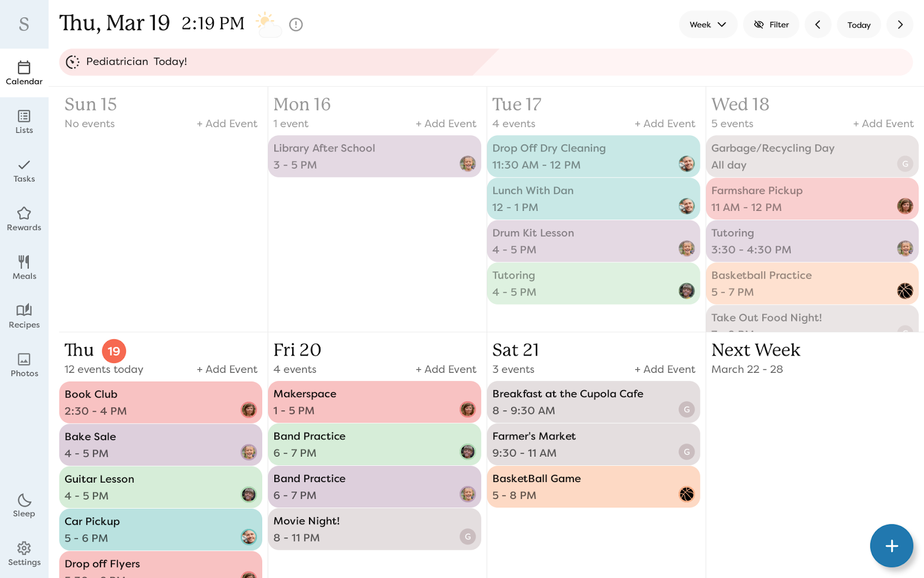Open Recipes book icon

[x=24, y=316]
